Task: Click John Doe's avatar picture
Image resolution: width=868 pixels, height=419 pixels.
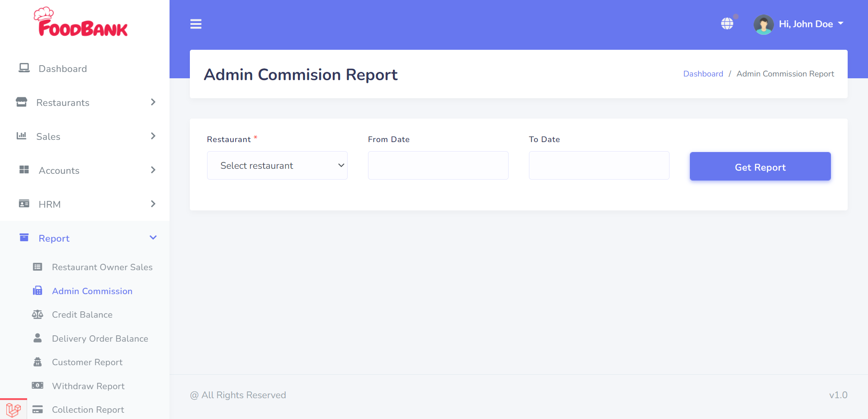Action: pyautogui.click(x=764, y=24)
